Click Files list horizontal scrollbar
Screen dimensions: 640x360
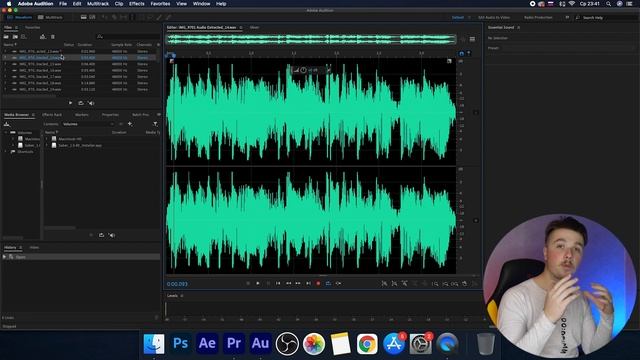29,96
